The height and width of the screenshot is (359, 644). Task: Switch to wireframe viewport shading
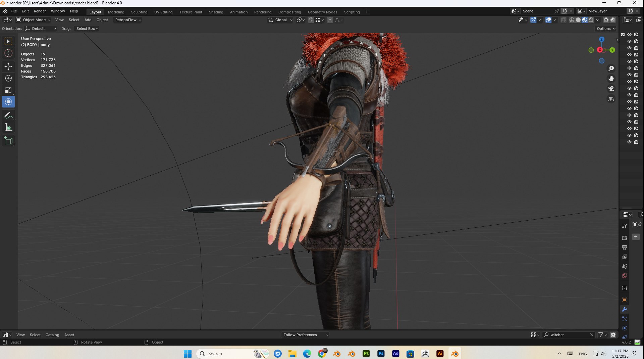(x=572, y=20)
